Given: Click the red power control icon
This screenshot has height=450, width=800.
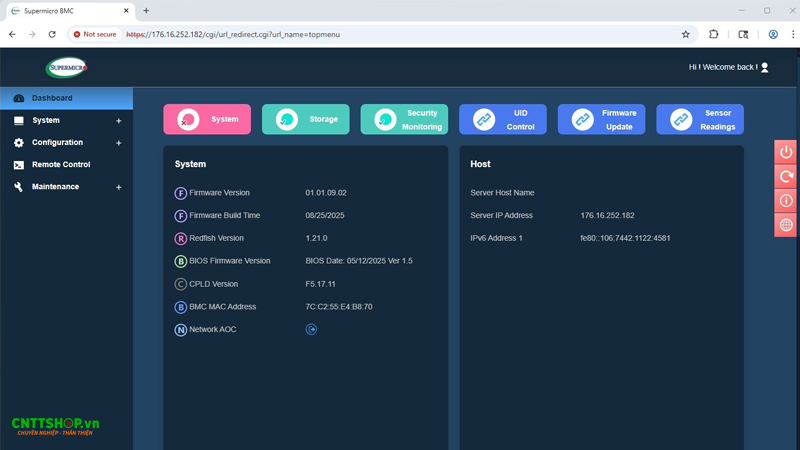Looking at the screenshot, I should (x=786, y=152).
